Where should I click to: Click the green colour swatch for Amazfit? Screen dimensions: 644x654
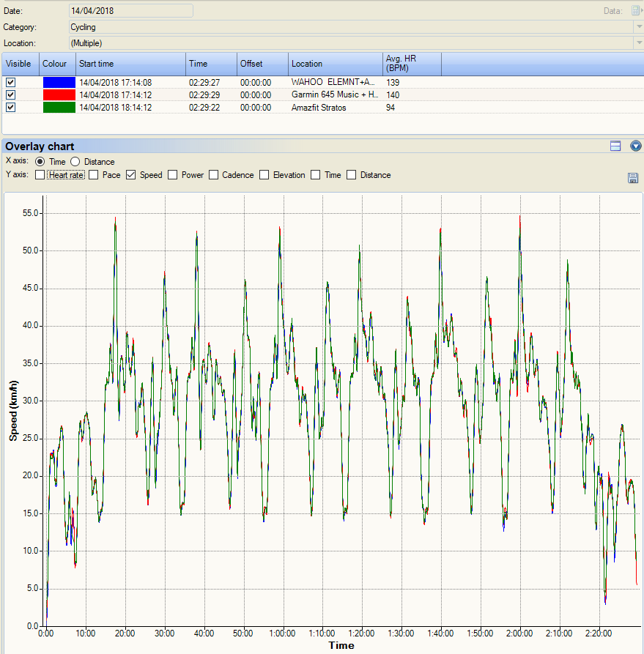click(x=59, y=108)
